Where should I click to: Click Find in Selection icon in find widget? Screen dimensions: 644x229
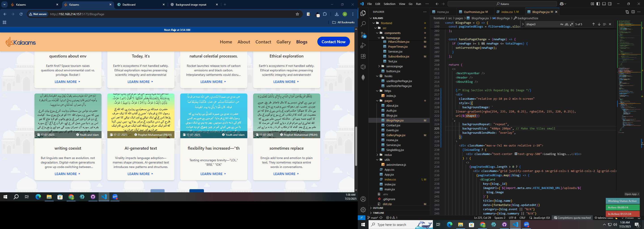604,24
